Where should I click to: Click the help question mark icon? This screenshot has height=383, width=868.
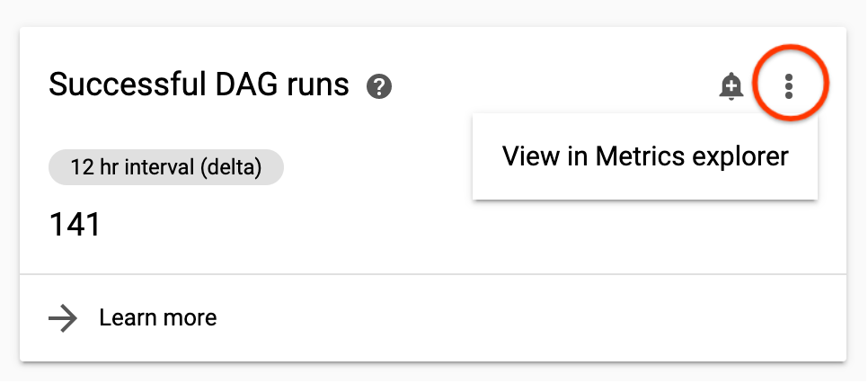point(379,87)
